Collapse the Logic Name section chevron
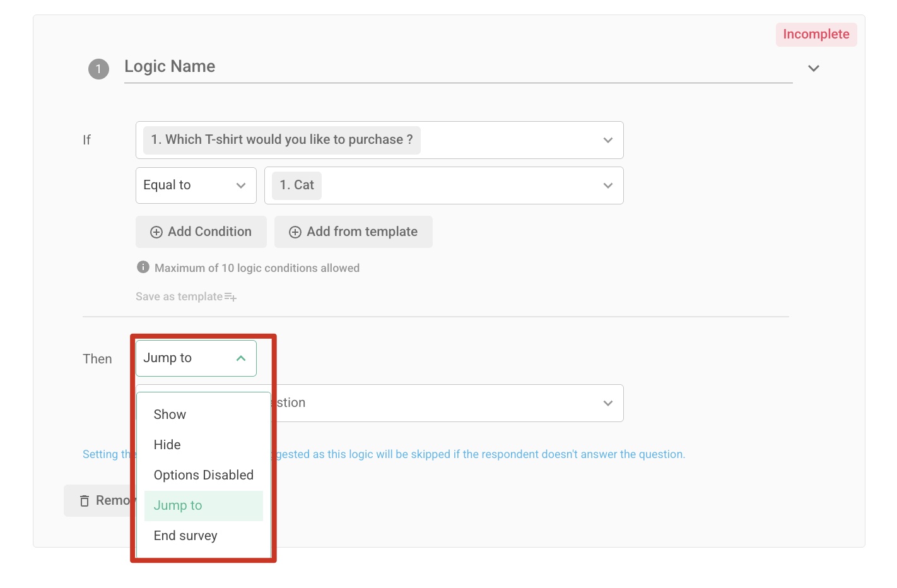Viewport: 897px width, 588px height. pos(813,68)
